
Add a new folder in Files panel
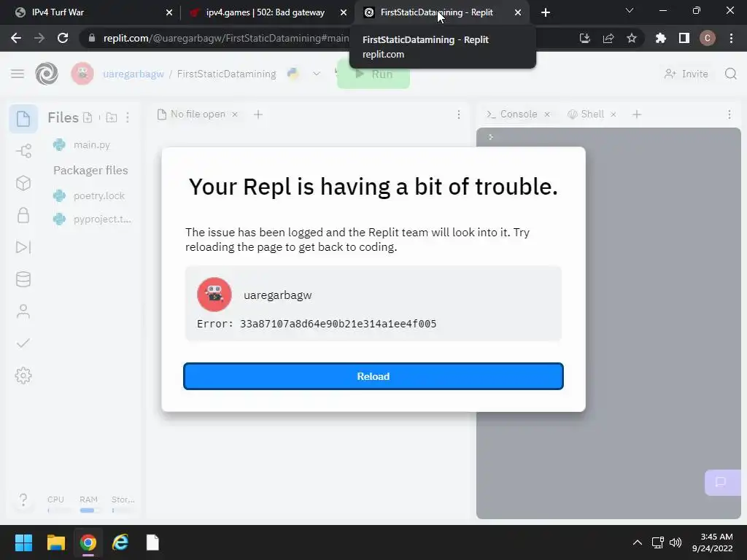(112, 117)
